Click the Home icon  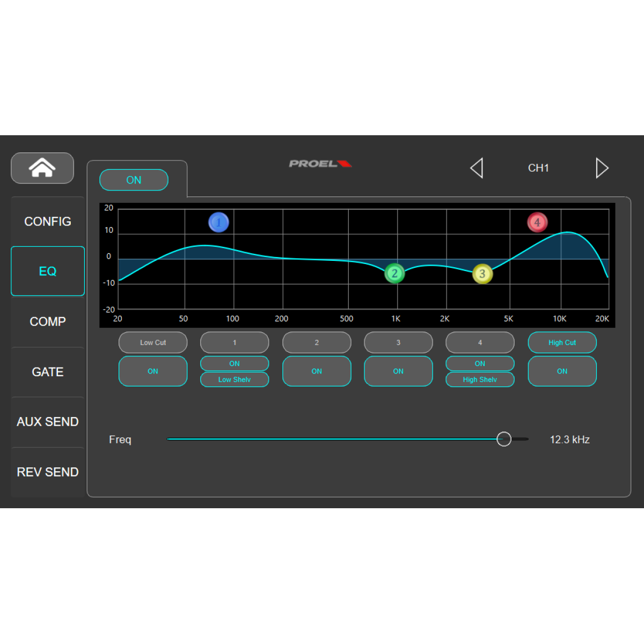(x=42, y=168)
